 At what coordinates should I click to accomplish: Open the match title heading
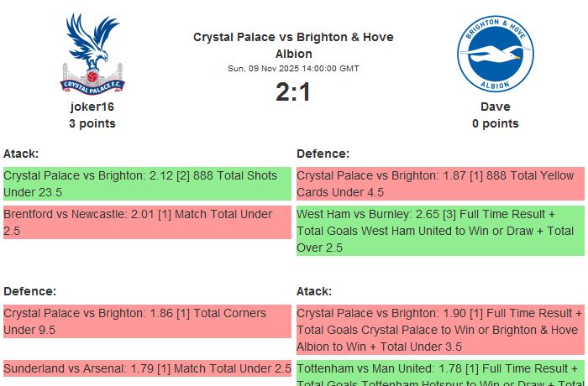293,45
